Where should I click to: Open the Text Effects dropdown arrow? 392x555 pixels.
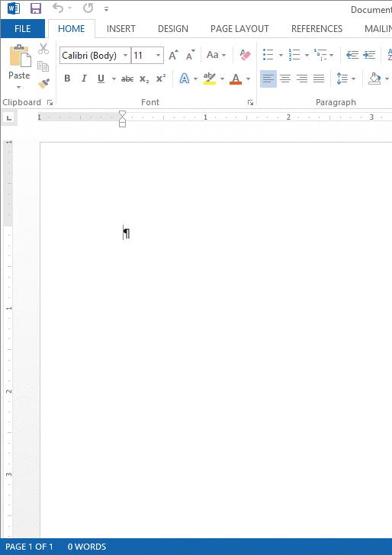pos(195,79)
